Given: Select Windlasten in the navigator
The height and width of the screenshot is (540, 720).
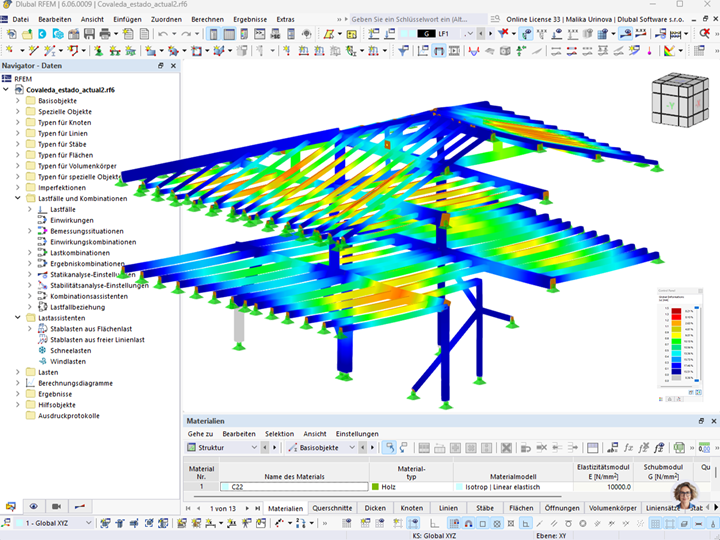Looking at the screenshot, I should [x=68, y=361].
